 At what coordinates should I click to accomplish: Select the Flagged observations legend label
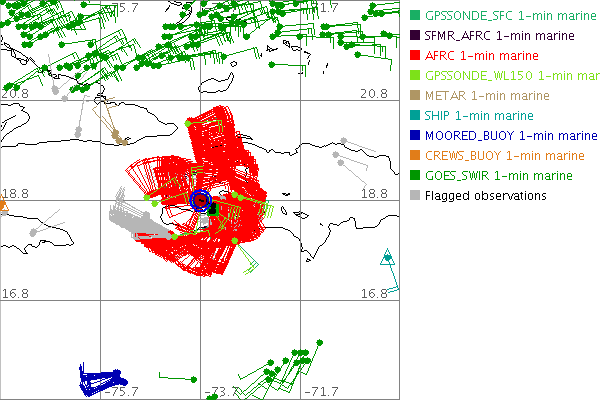point(485,196)
